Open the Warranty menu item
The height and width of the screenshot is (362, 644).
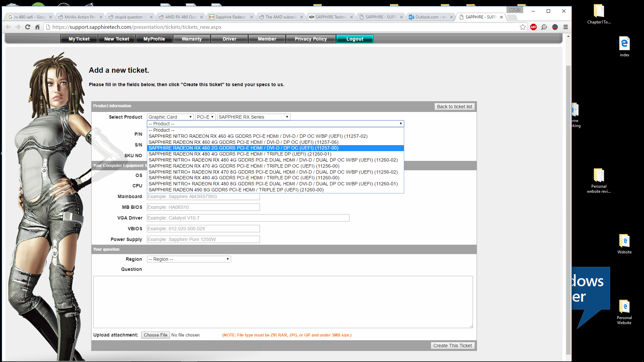point(192,39)
